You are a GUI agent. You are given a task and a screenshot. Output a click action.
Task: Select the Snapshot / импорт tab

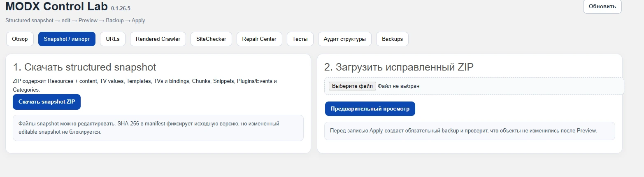(x=67, y=39)
